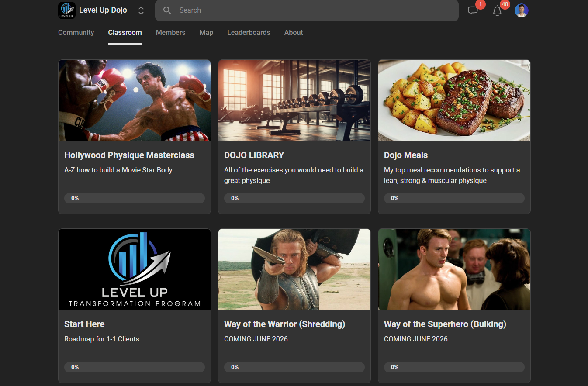Open the notifications bell icon
Image resolution: width=588 pixels, height=386 pixels.
click(497, 11)
